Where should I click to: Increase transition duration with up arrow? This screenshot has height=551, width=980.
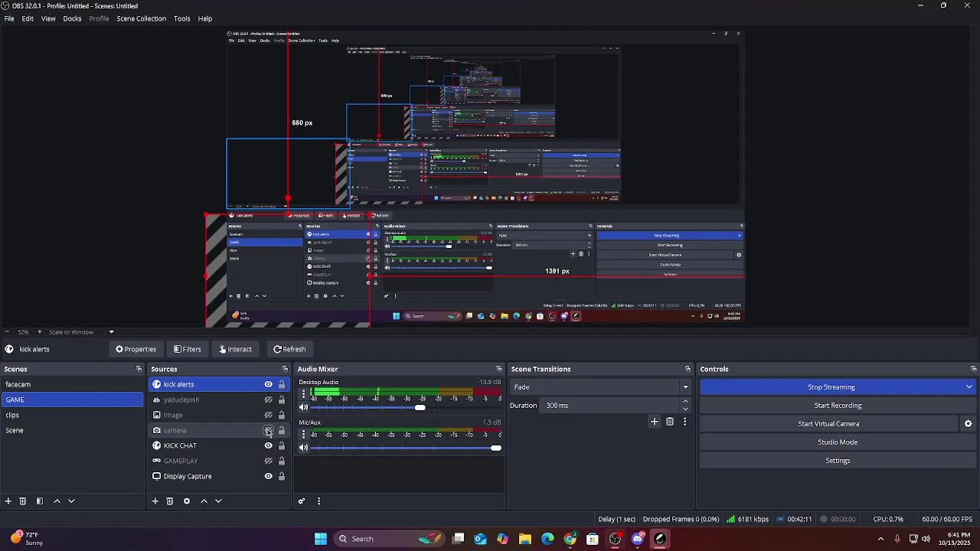(x=685, y=402)
